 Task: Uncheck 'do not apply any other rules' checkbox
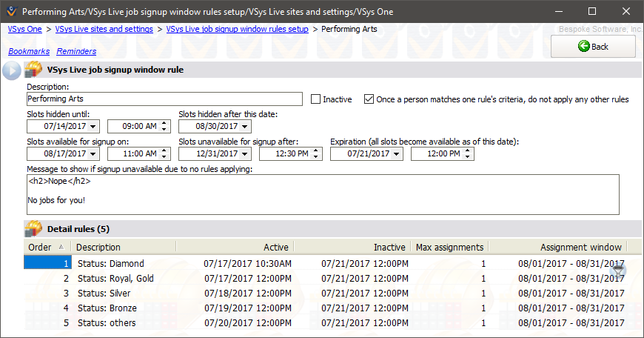coord(369,99)
